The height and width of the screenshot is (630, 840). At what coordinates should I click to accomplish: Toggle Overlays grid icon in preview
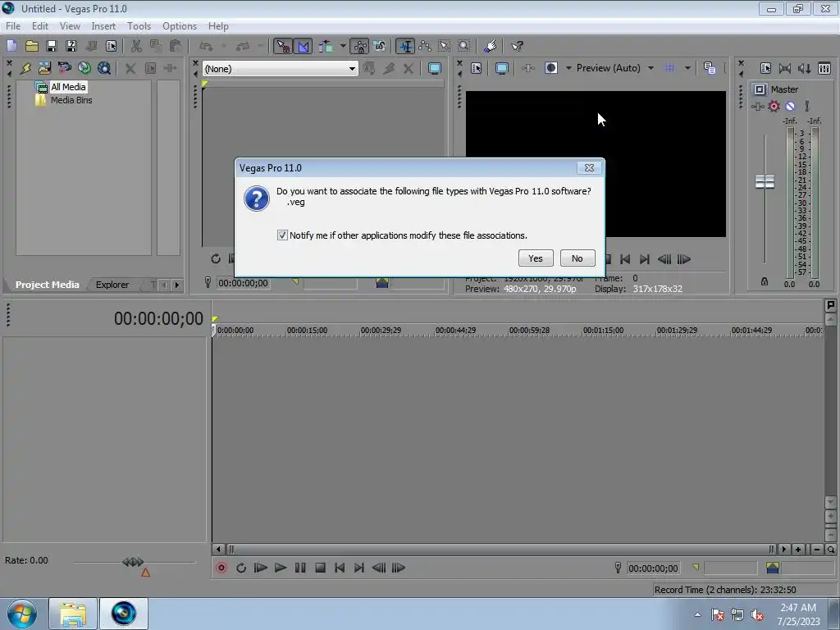click(x=669, y=68)
